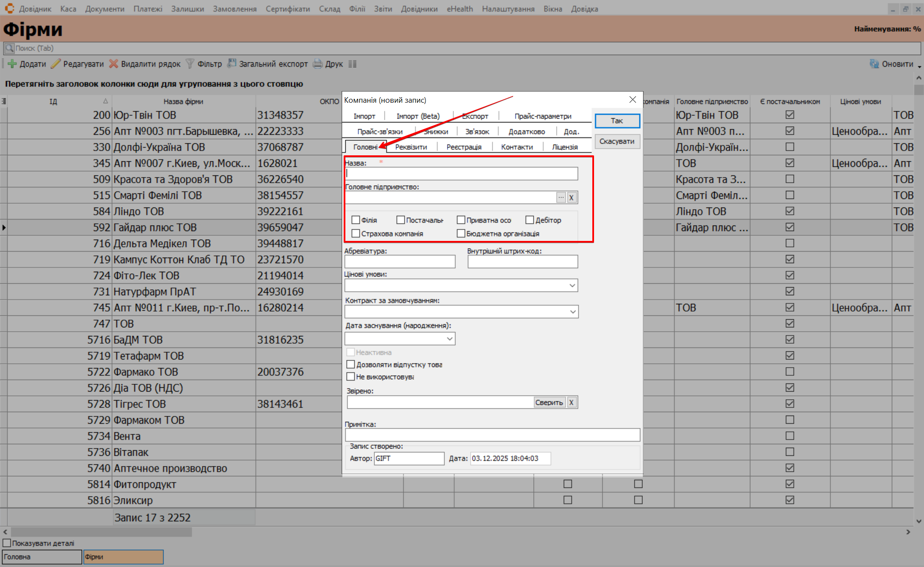Click the Скасувати button
This screenshot has height=567, width=924.
617,141
